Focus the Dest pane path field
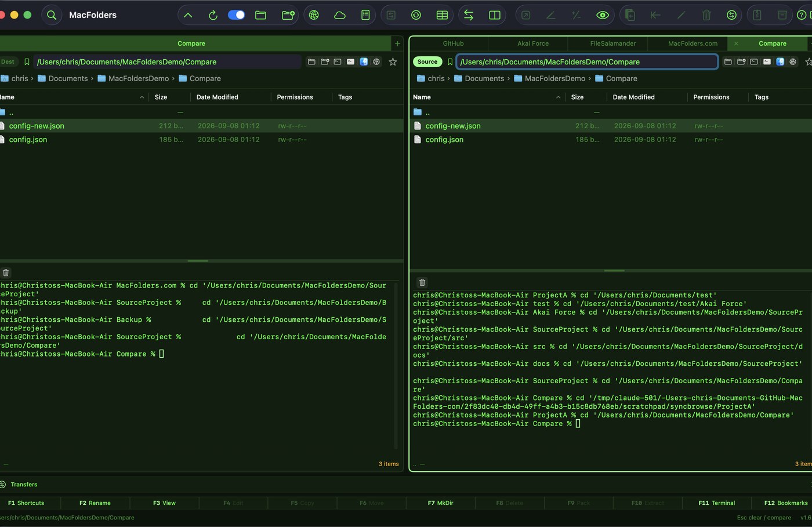This screenshot has height=527, width=812. pyautogui.click(x=167, y=62)
